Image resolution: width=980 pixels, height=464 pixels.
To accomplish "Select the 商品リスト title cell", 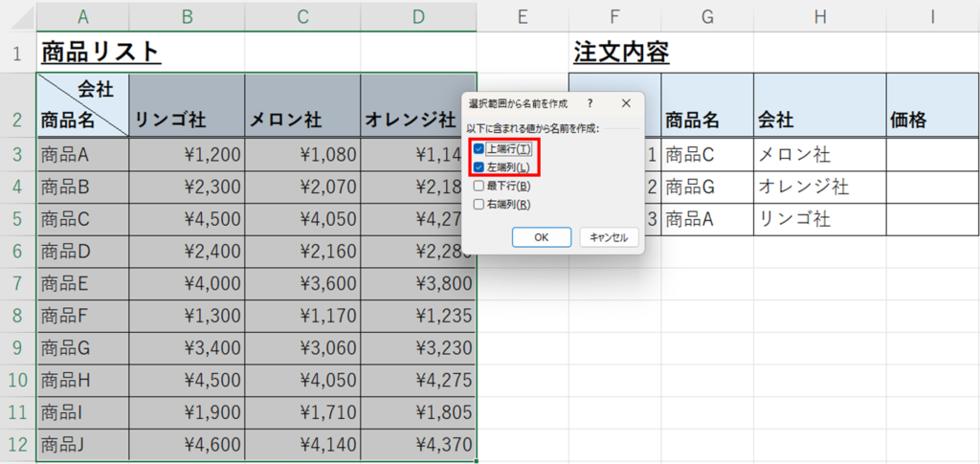I will click(x=100, y=52).
